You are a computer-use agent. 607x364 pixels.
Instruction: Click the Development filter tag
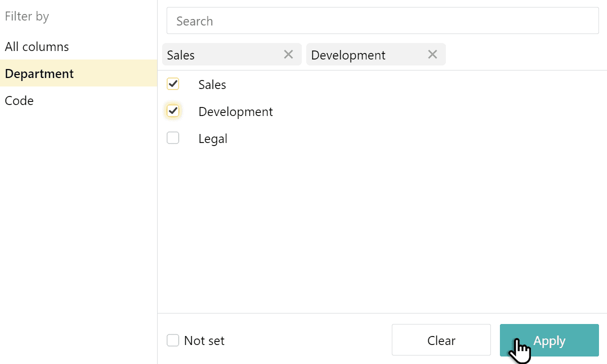point(360,54)
